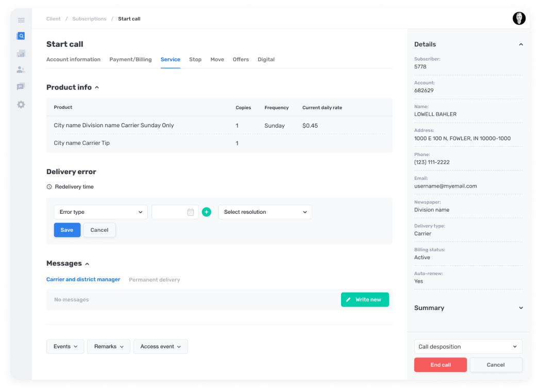The image size is (540, 392).
Task: Open the Subscriptions breadcrumb link
Action: pos(89,19)
